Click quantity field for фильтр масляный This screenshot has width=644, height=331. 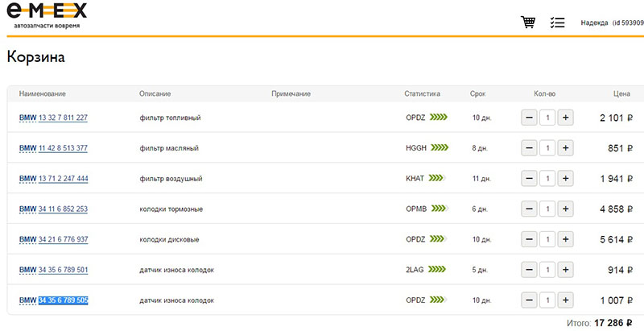pos(547,148)
